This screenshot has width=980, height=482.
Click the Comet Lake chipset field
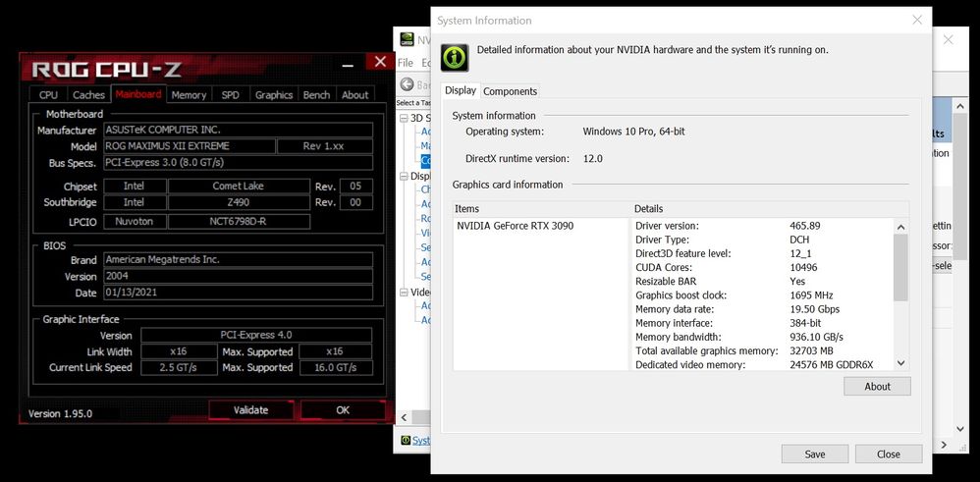click(239, 187)
